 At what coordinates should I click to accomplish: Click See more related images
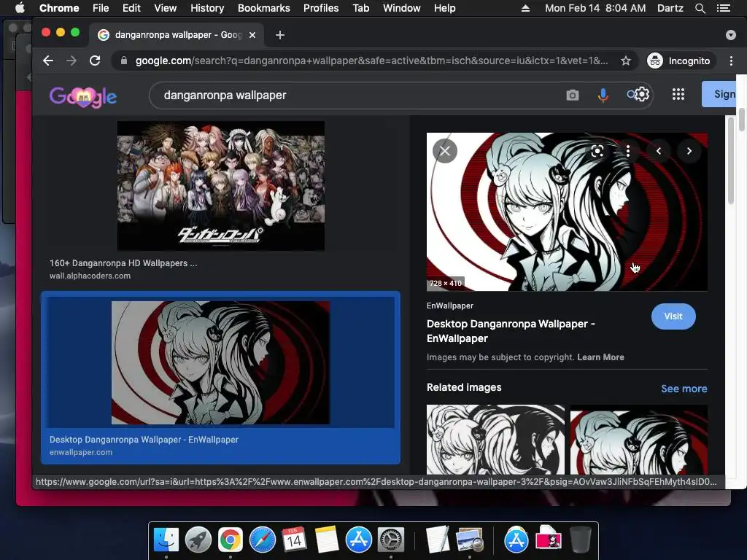point(684,389)
